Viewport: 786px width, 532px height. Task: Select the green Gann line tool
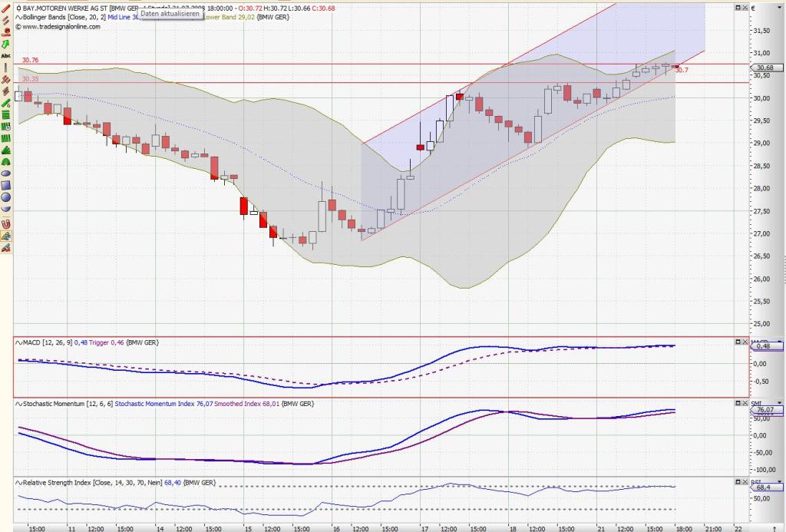(6, 104)
